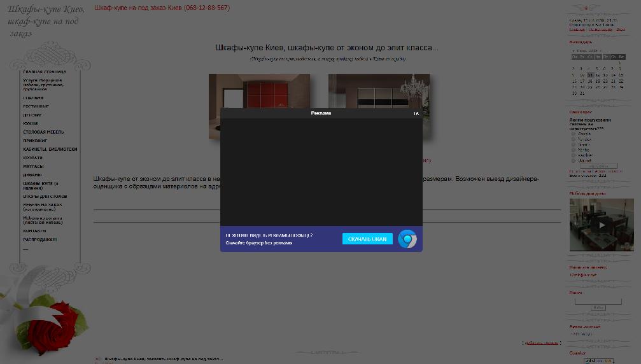641x364 pixels.
Task: Open СПАЛЬНИ menu item
Action: click(33, 98)
